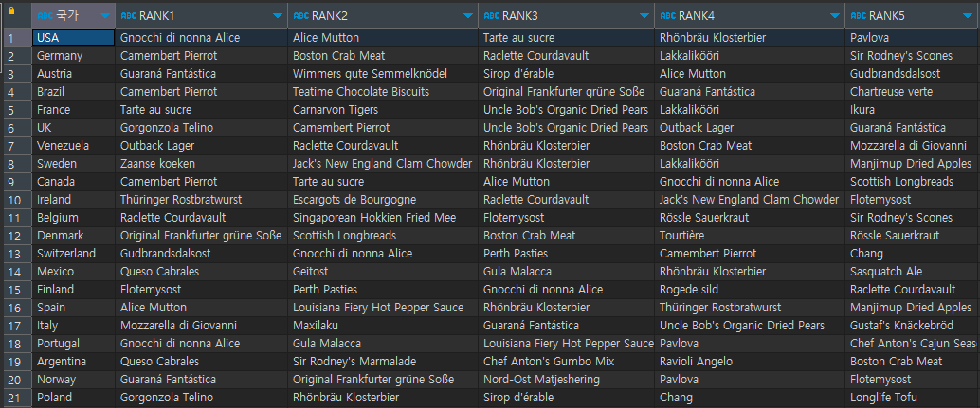
Task: Select the RANK1 column header label
Action: (x=157, y=15)
